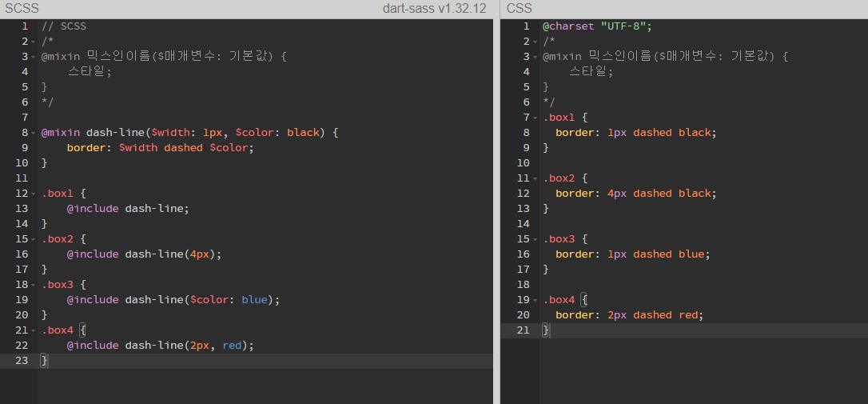The image size is (868, 404).
Task: Click '@charset "UTF-8";' in CSS pane
Action: coord(598,26)
